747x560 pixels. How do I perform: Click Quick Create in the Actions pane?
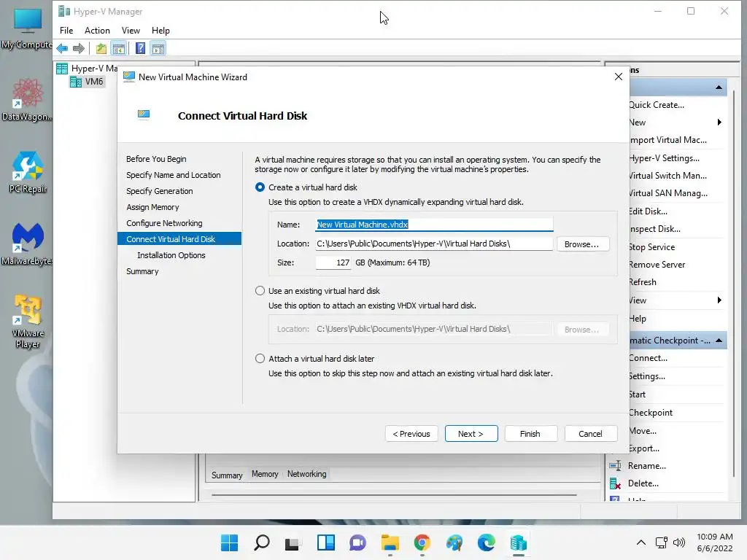click(x=657, y=105)
